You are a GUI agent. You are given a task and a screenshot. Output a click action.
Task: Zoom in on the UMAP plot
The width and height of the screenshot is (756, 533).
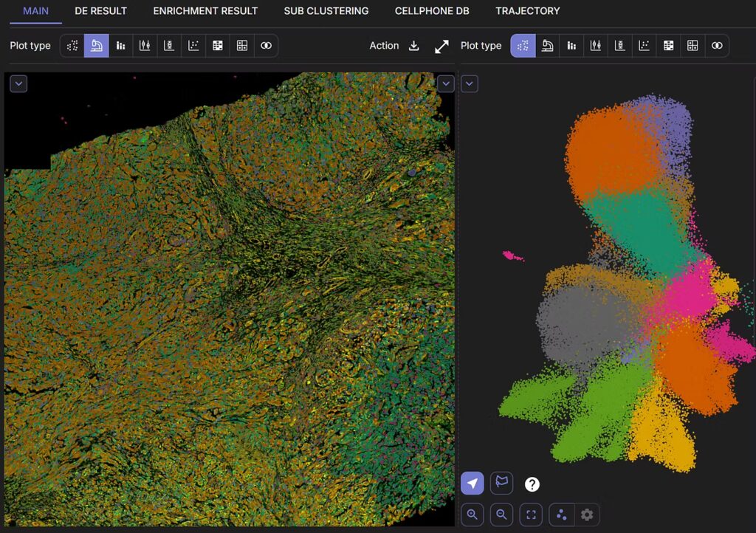click(472, 515)
